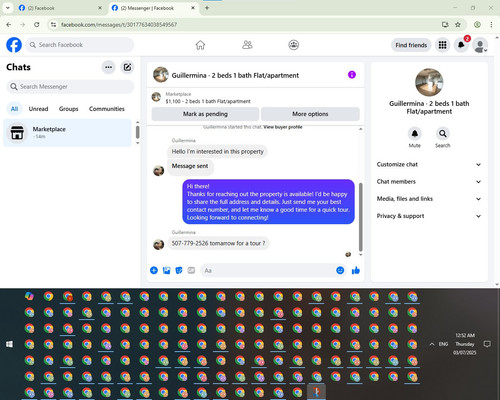Choose a sticker from composer

click(179, 270)
